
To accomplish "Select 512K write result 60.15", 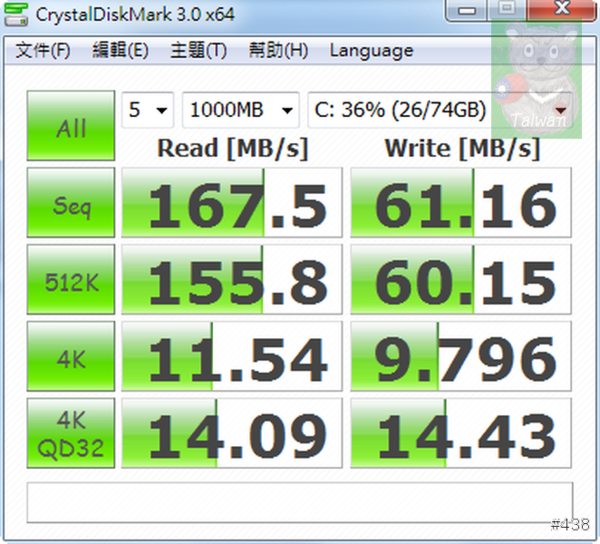I will (461, 279).
